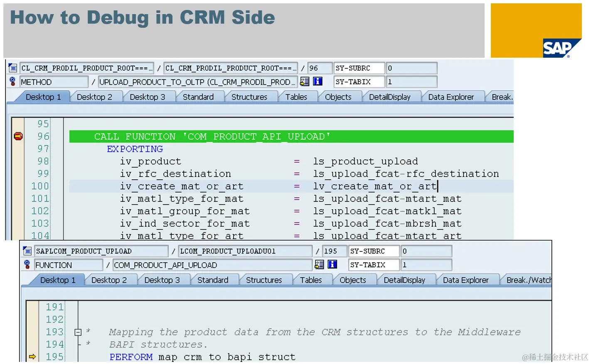Click the METHOD event type field
The image size is (591, 364).
click(54, 82)
